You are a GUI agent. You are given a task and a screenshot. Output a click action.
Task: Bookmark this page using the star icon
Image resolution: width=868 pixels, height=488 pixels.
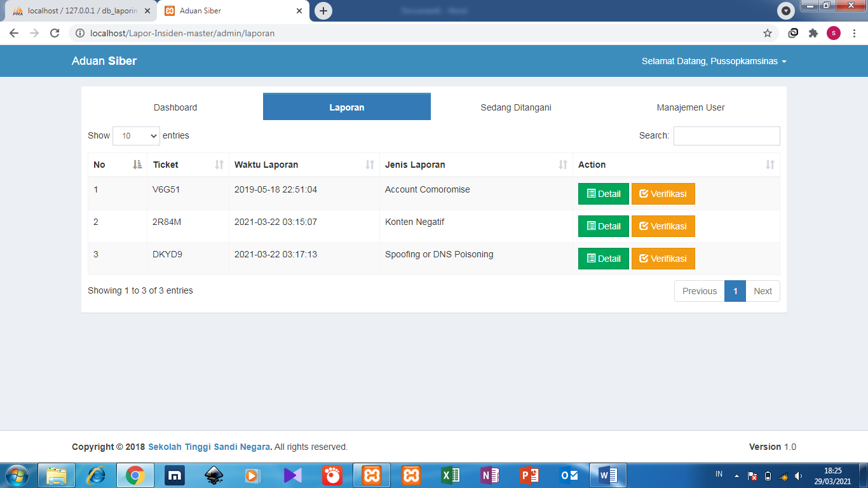768,32
